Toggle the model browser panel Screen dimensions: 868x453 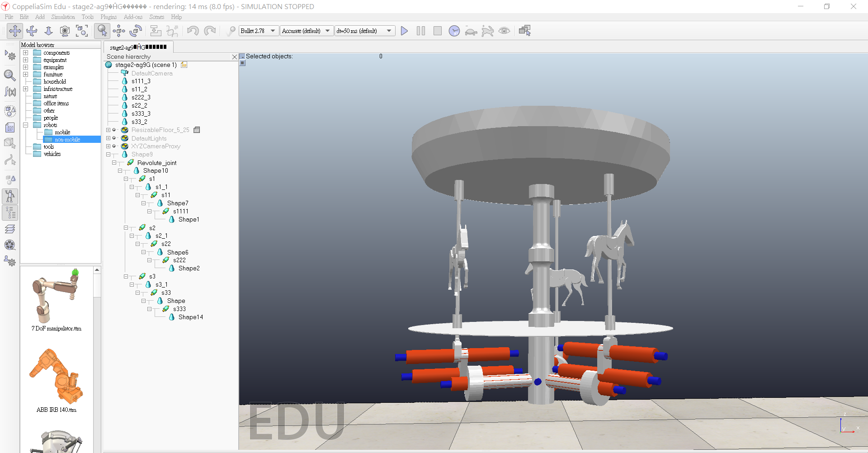[x=10, y=196]
